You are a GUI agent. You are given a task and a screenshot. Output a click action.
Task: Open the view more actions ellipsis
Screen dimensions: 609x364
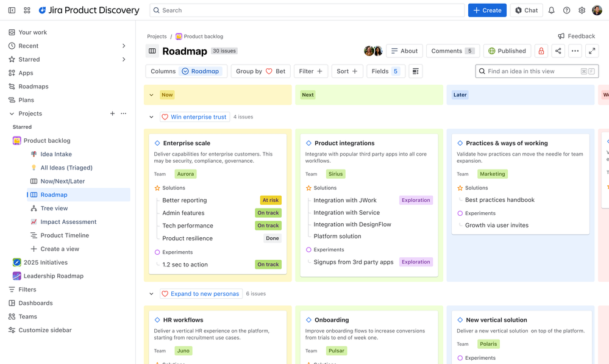(x=575, y=51)
